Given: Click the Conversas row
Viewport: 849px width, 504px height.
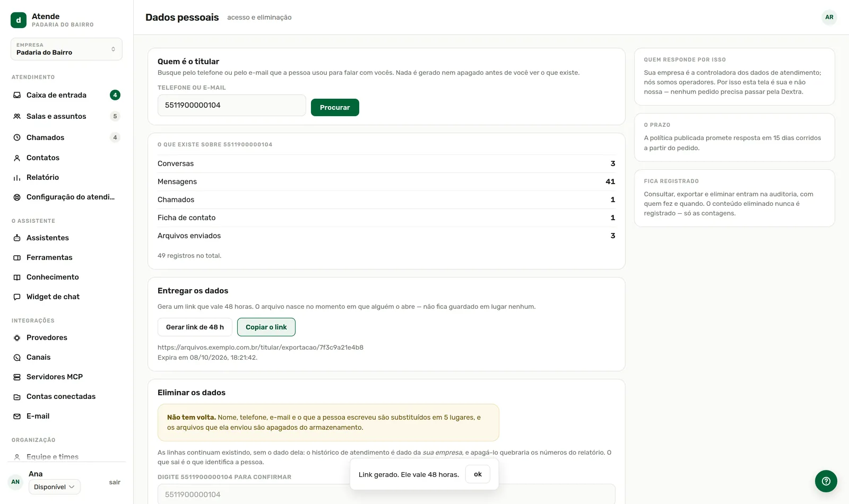Looking at the screenshot, I should pos(386,163).
